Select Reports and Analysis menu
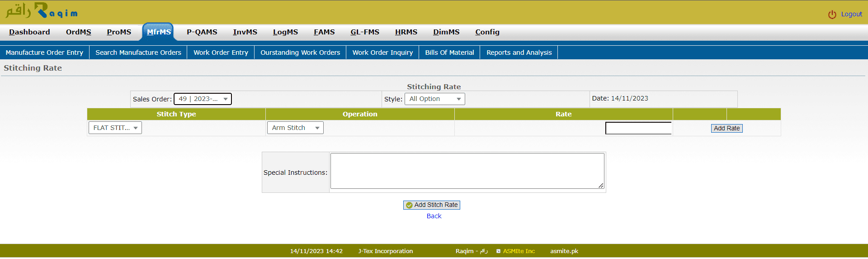Image resolution: width=868 pixels, height=259 pixels. 519,53
